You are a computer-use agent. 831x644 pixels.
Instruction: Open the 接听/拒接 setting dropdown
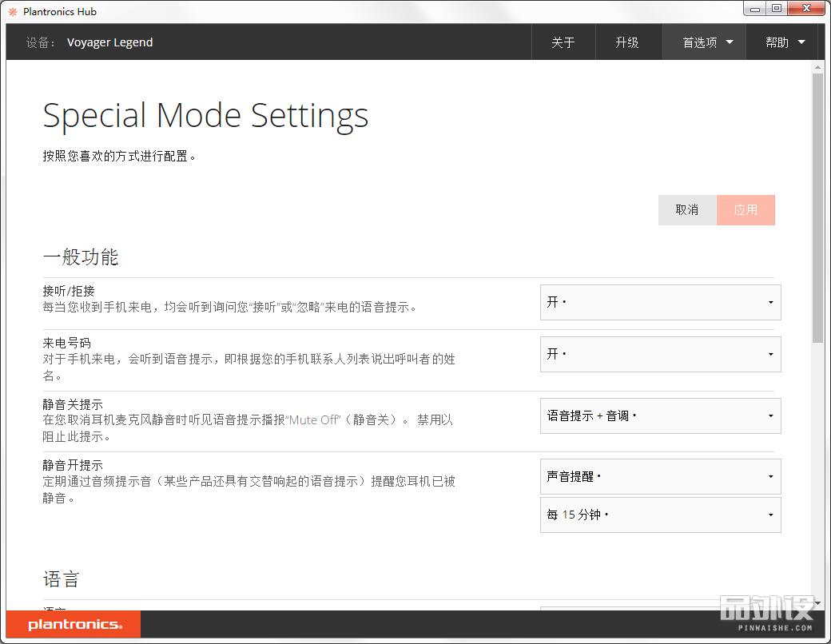(x=660, y=303)
